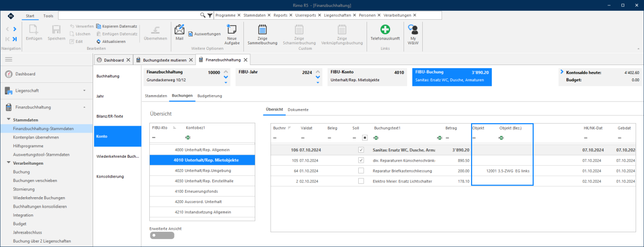Jump to last record arrow
The image size is (644, 247).
15,39
